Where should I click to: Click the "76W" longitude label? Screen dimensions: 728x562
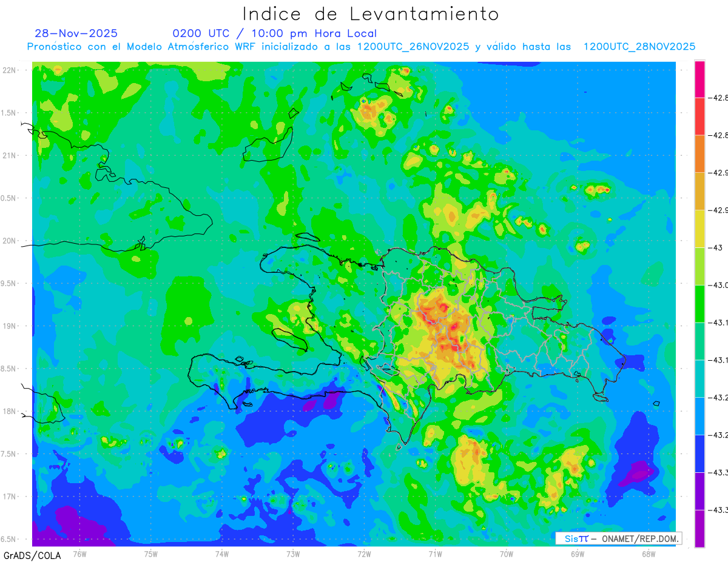[x=79, y=554]
